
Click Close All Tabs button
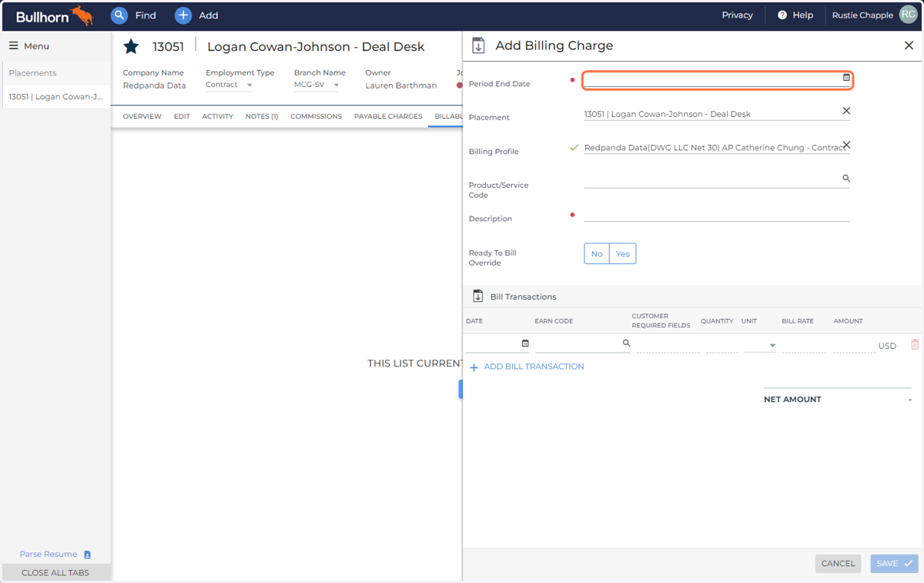tap(55, 573)
